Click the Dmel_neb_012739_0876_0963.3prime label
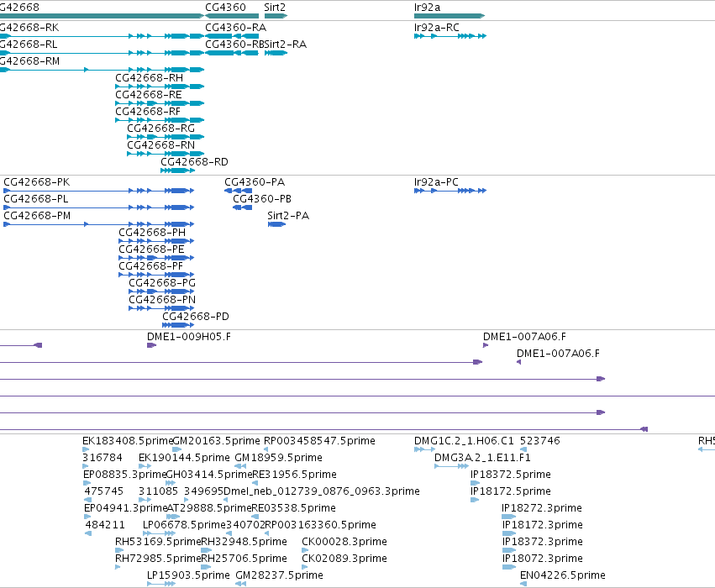The height and width of the screenshot is (588, 715). pyautogui.click(x=322, y=492)
